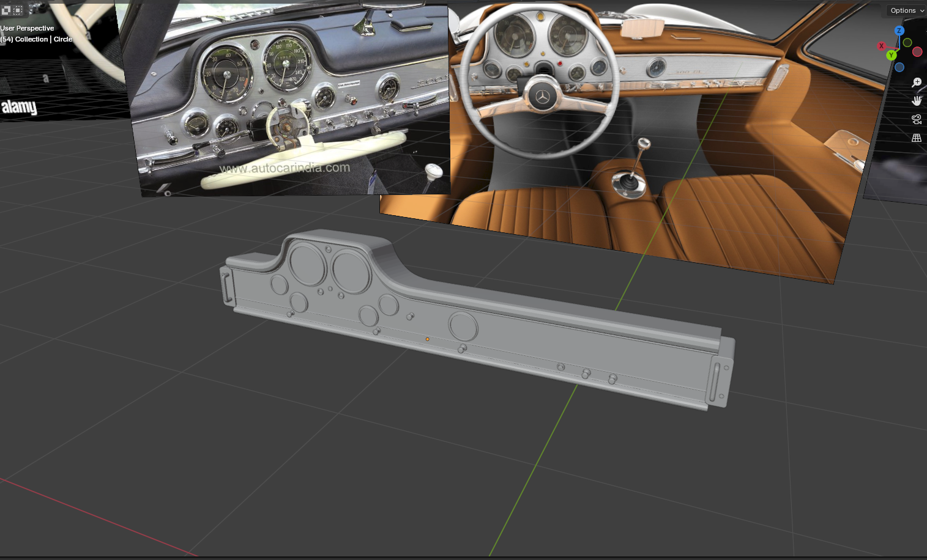Switch perspective/orthographic with the grid icon

coord(917,138)
